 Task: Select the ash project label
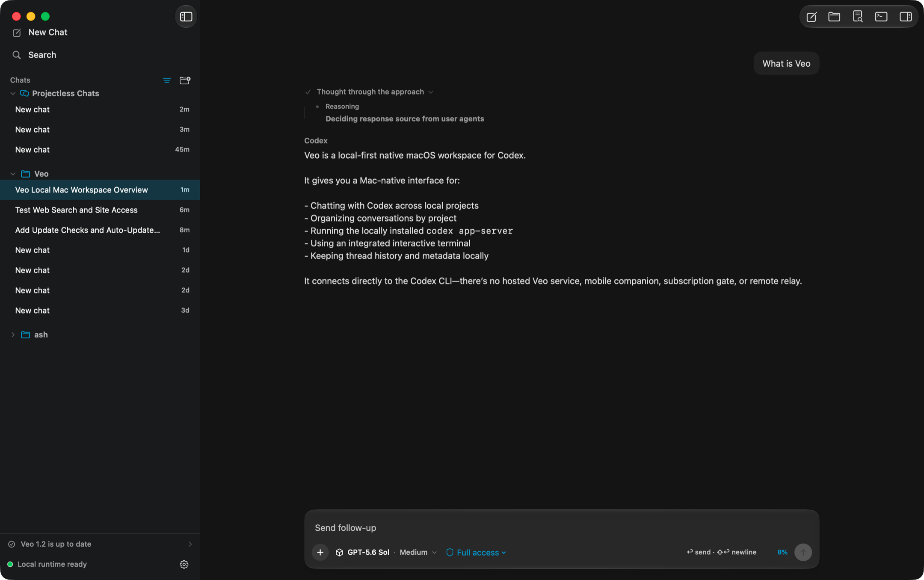[41, 334]
